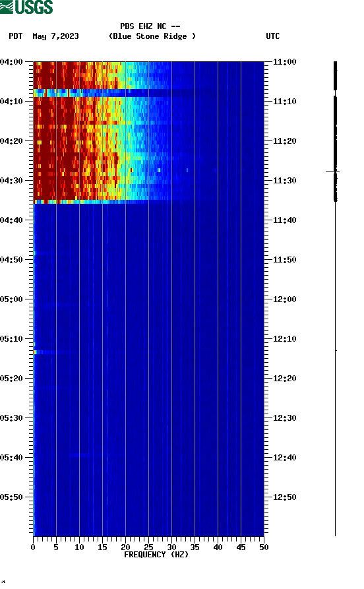364x589 pixels.
Task: Click the '12:50' UTC time label
Action: click(285, 497)
